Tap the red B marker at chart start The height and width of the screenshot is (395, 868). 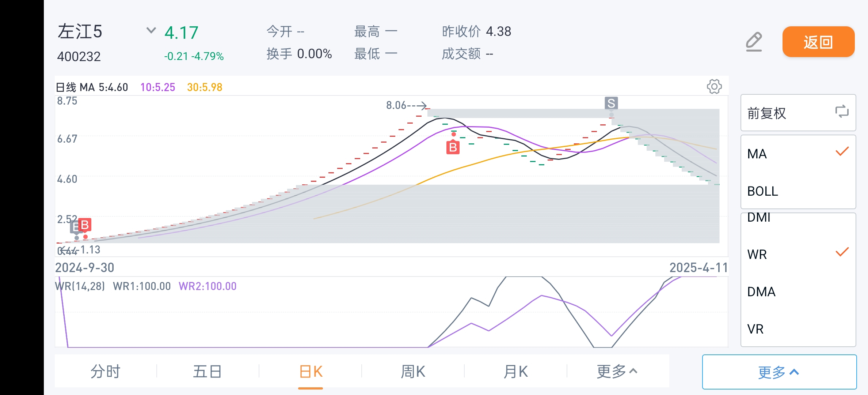[85, 225]
